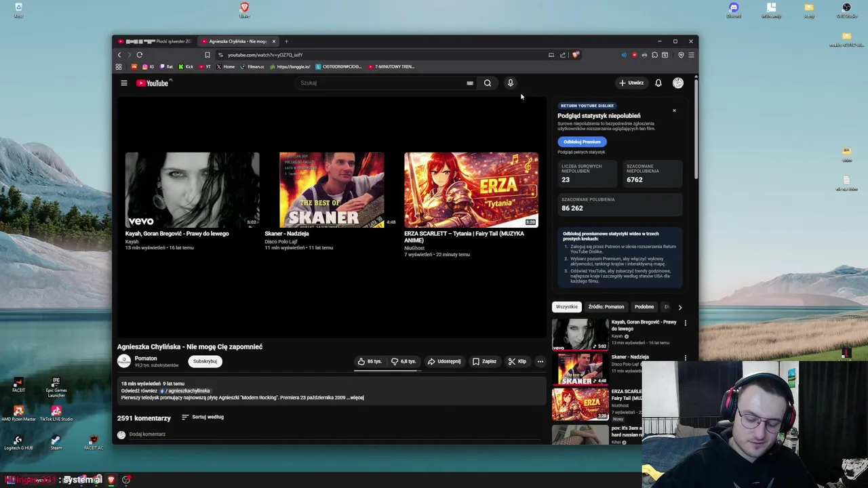Open the Brave Shields lion icon

(576, 55)
